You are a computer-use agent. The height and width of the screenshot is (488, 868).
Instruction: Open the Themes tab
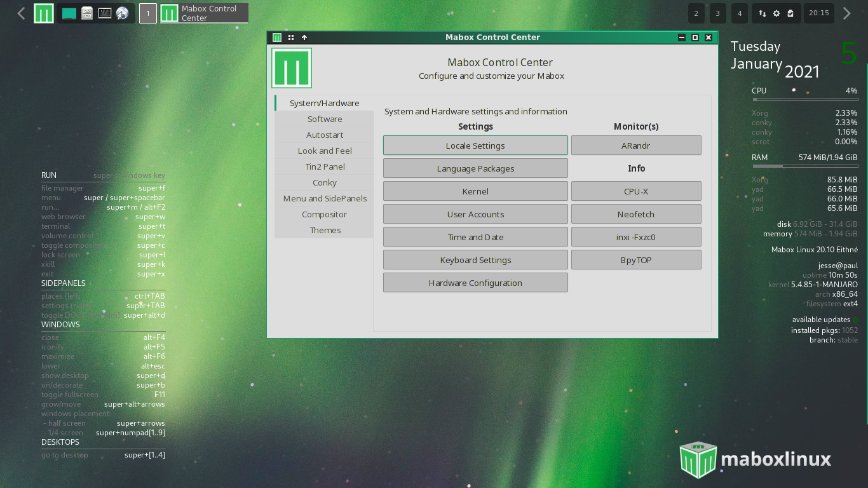[325, 230]
